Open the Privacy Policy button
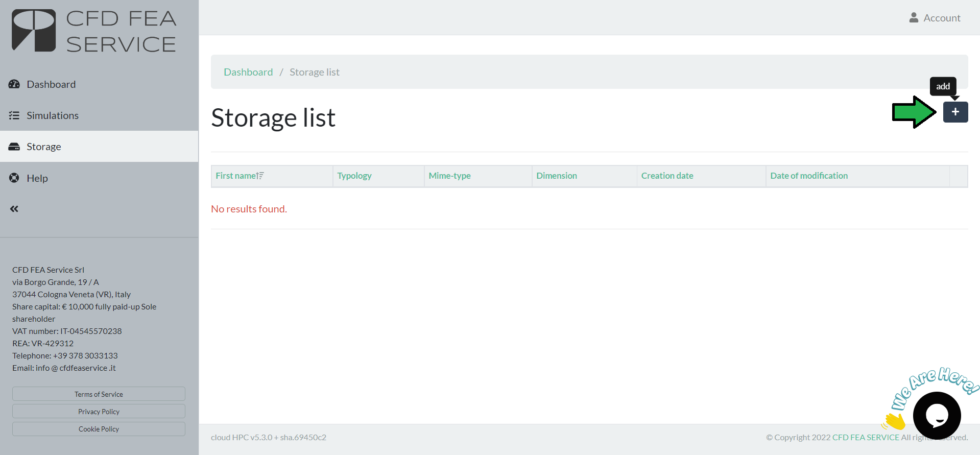The image size is (980, 455). [x=99, y=412]
